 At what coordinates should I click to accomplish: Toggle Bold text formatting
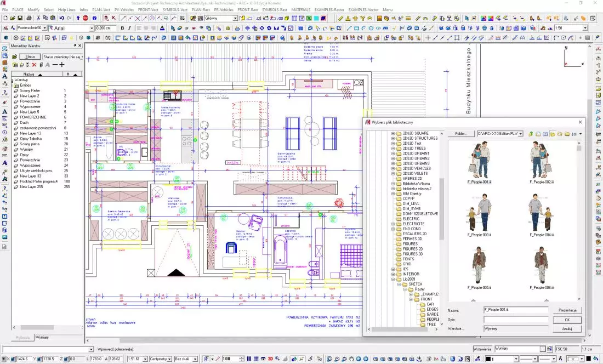pos(122,28)
